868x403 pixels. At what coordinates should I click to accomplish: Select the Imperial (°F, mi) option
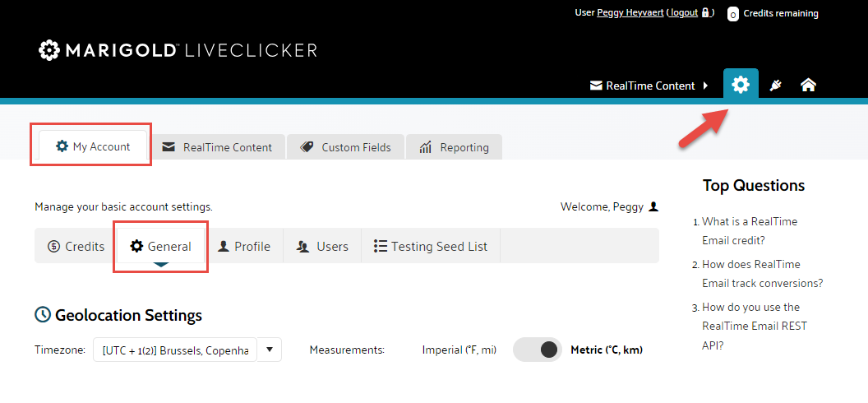point(459,350)
